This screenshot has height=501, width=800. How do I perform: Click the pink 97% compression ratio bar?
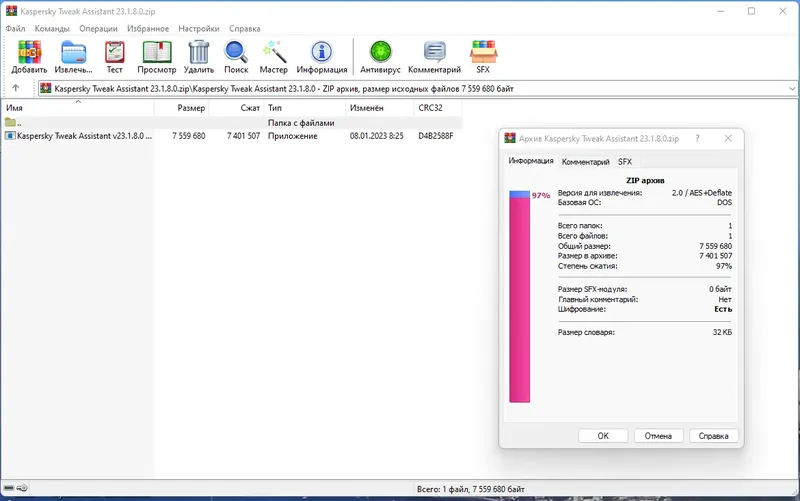click(x=519, y=296)
